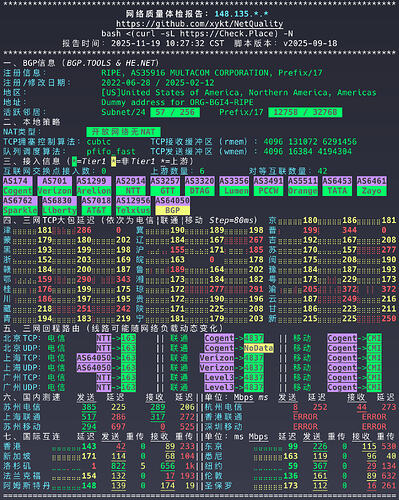Viewport: 399px width, 500px height.
Task: Click the Subnet/24 badge 57 / 256
Action: tap(175, 112)
